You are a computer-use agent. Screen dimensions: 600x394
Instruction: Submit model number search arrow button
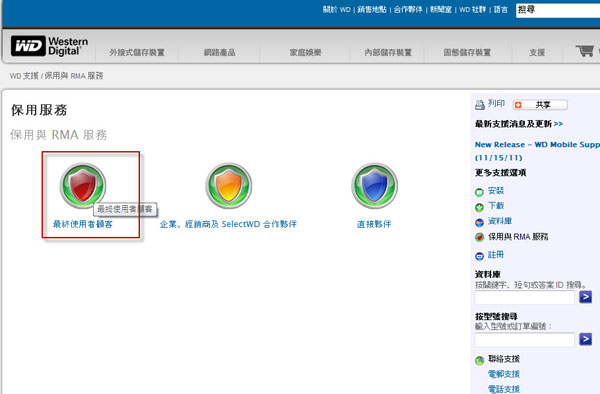point(585,339)
